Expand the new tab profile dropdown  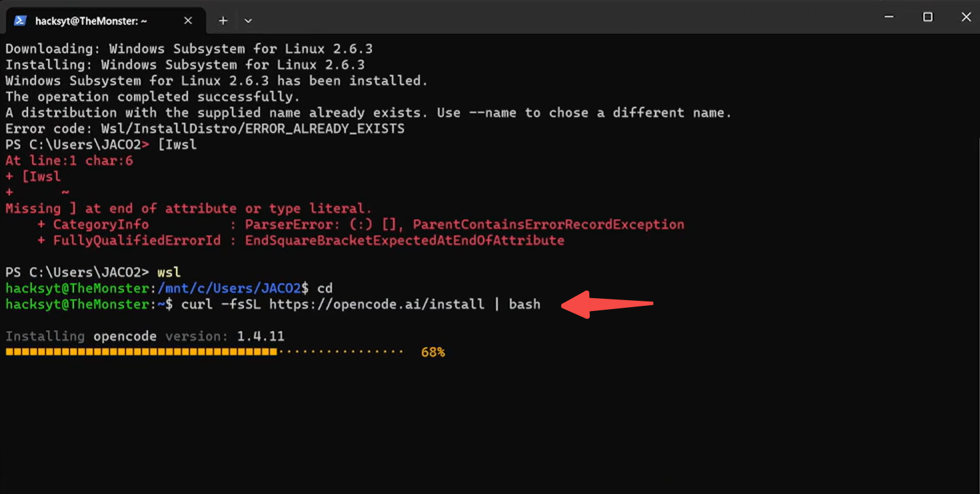tap(248, 20)
